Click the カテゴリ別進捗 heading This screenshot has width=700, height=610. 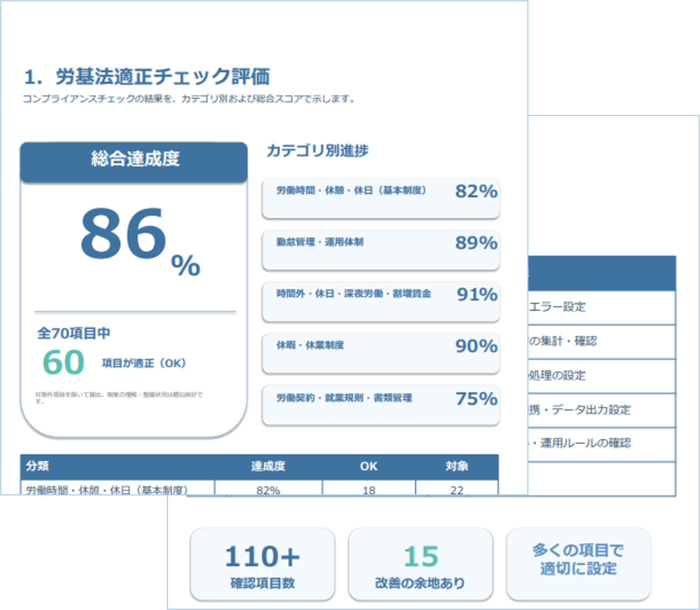317,150
